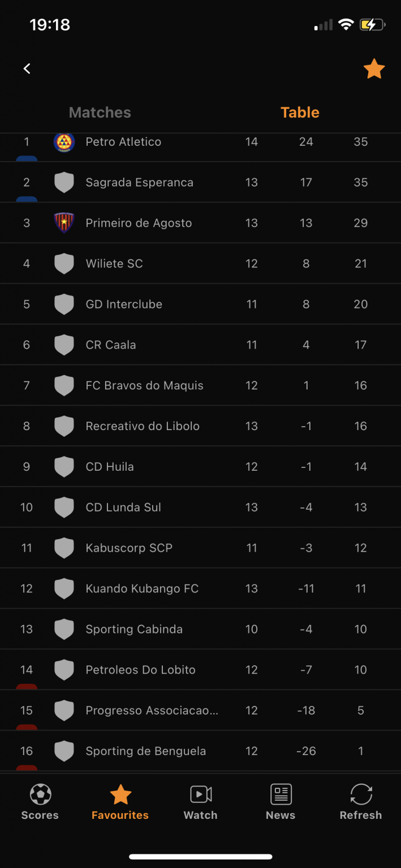Tap the Primeiro de Agosto club crest
Viewport: 401px width, 868px height.
(x=64, y=223)
